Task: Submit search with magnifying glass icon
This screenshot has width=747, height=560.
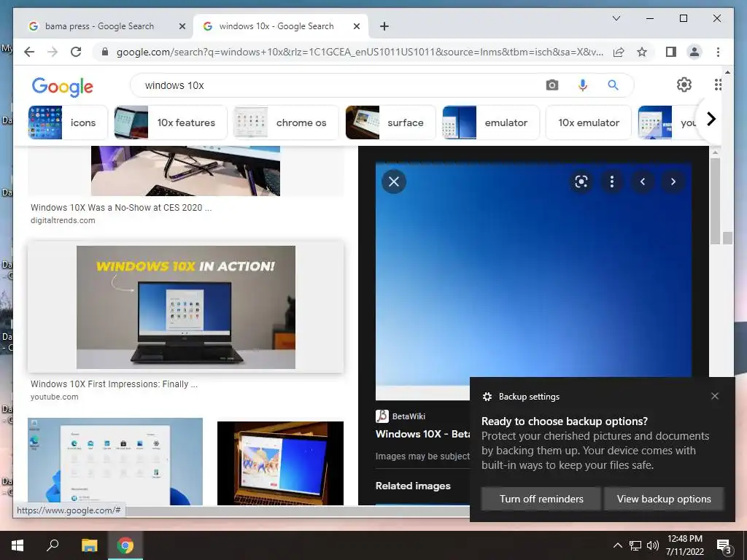Action: click(613, 85)
